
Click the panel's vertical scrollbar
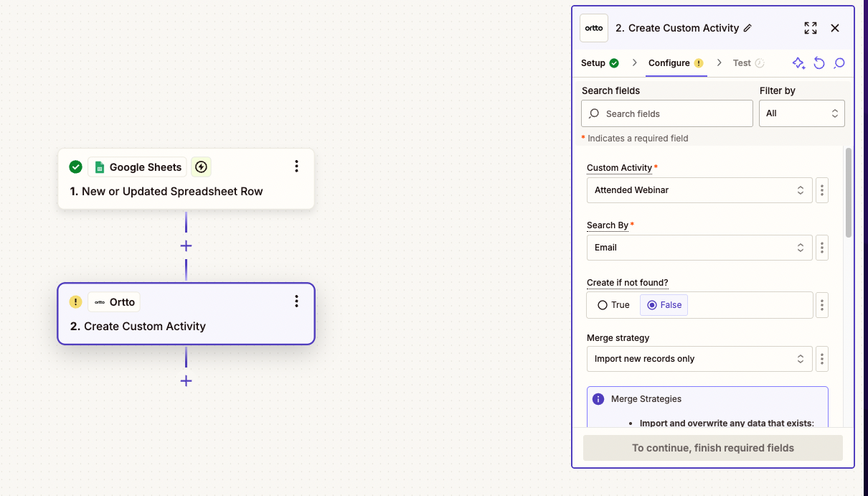click(x=849, y=192)
